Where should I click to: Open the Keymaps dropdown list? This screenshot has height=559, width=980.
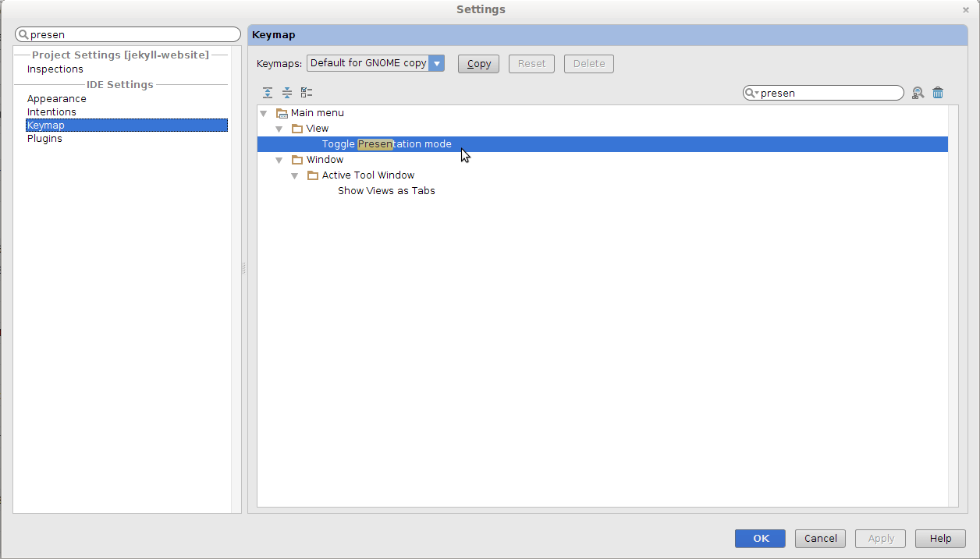tap(436, 63)
